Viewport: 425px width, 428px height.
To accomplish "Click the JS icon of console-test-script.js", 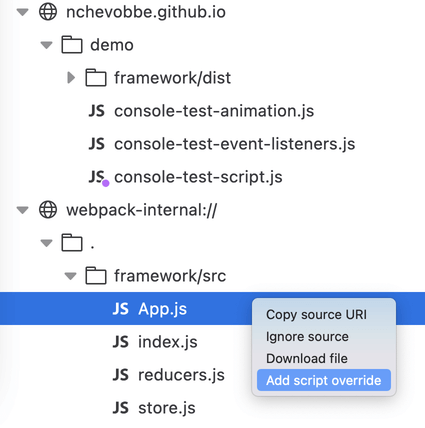I will [x=98, y=177].
